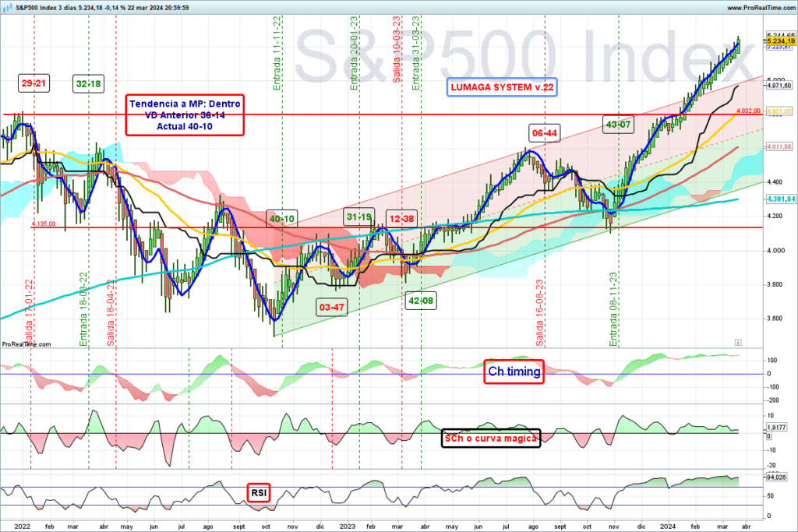Screen dimensions: 798x532
Task: Select the LUMAGA SYSTEM v.22 label
Action: (x=502, y=87)
